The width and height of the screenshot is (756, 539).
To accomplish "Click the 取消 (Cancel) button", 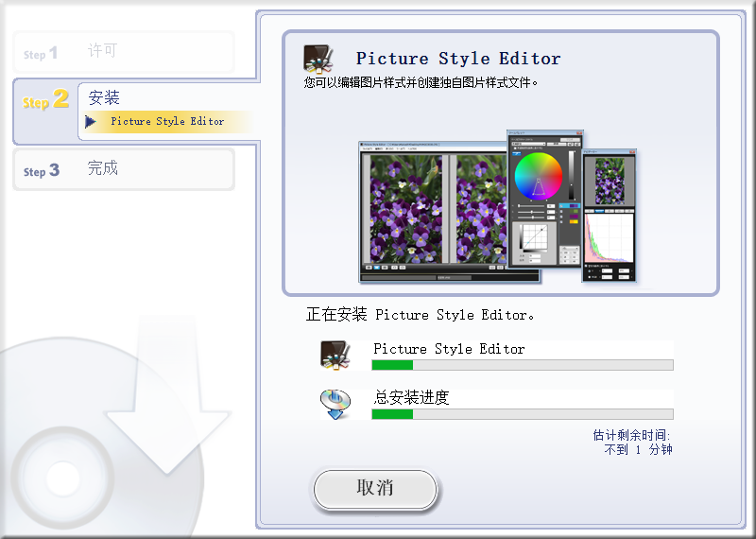I will pos(375,489).
